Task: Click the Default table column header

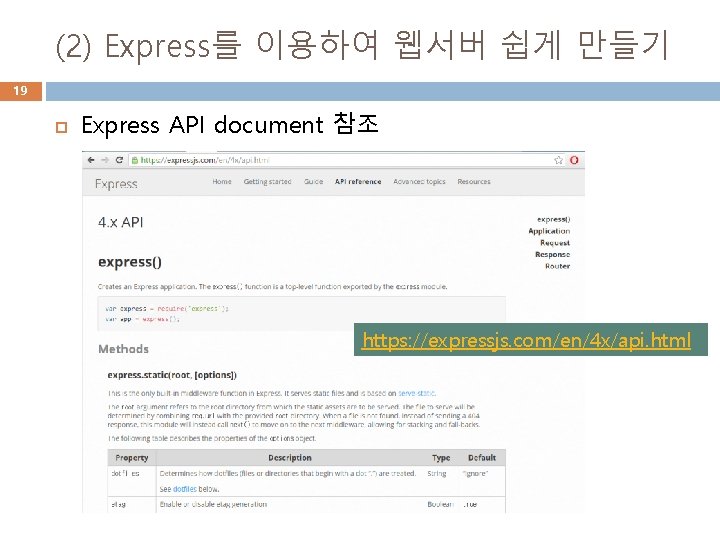Action: click(482, 458)
